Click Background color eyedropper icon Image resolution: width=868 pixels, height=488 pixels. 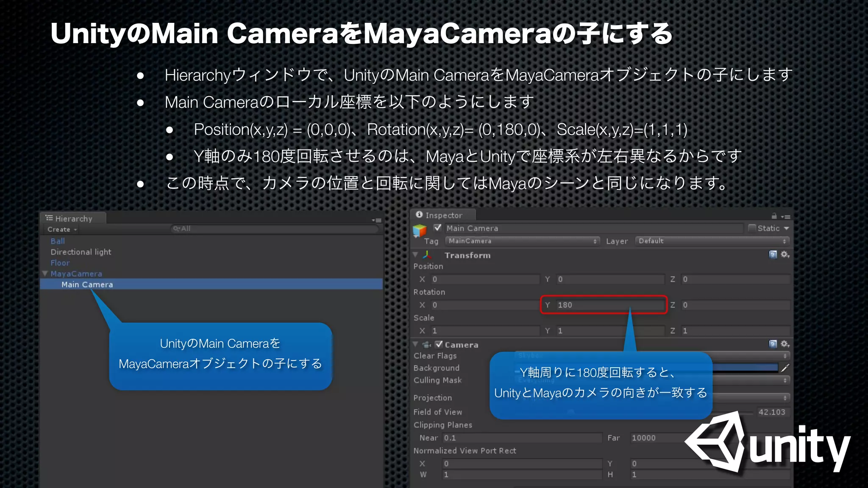(x=785, y=368)
